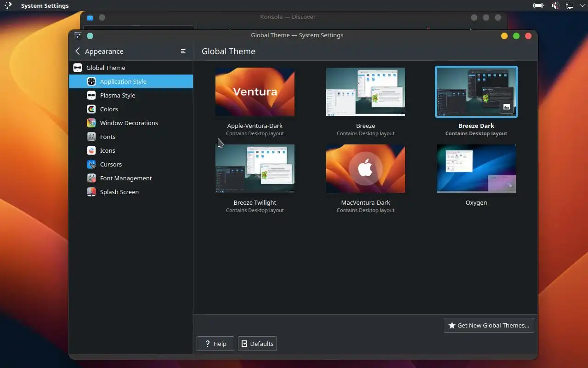Click the 'Apple-Ventura-Dark' theme name
This screenshot has width=588, height=368.
point(255,126)
